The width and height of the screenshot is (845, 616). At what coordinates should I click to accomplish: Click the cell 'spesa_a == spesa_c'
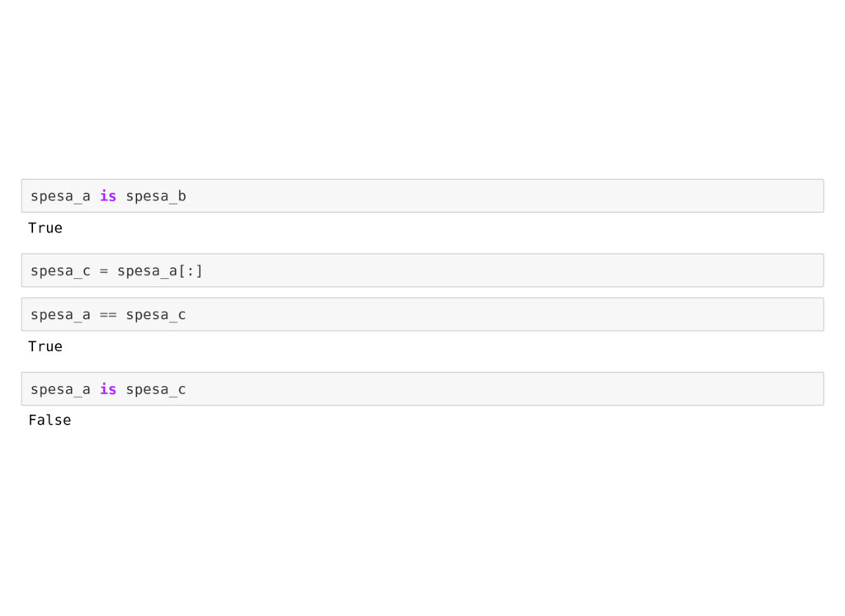422,314
